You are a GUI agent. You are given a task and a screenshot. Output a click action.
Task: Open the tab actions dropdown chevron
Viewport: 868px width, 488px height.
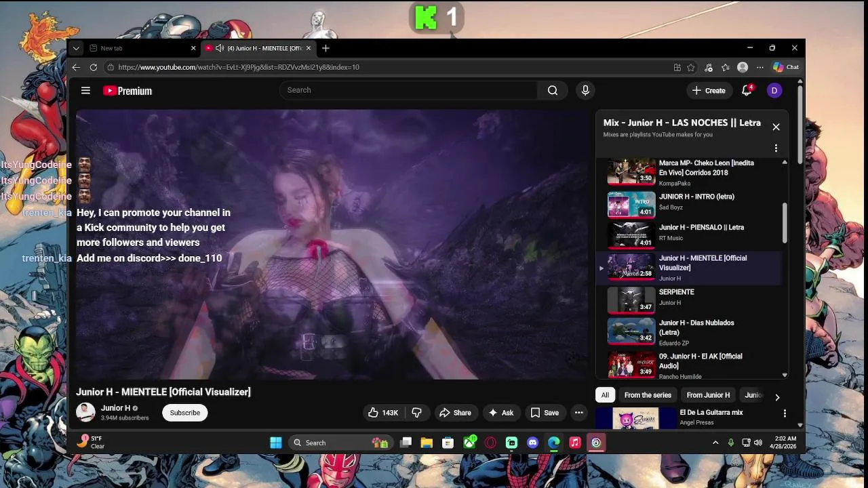click(76, 48)
